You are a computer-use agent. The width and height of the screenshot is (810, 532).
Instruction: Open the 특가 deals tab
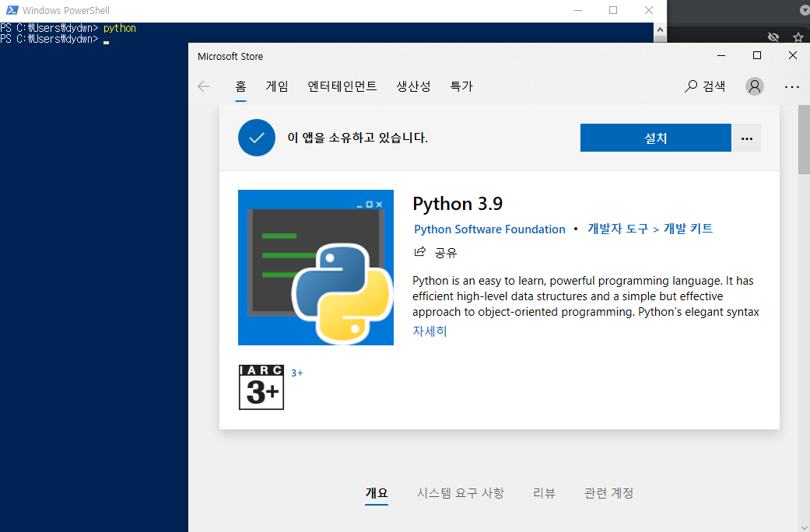[461, 86]
